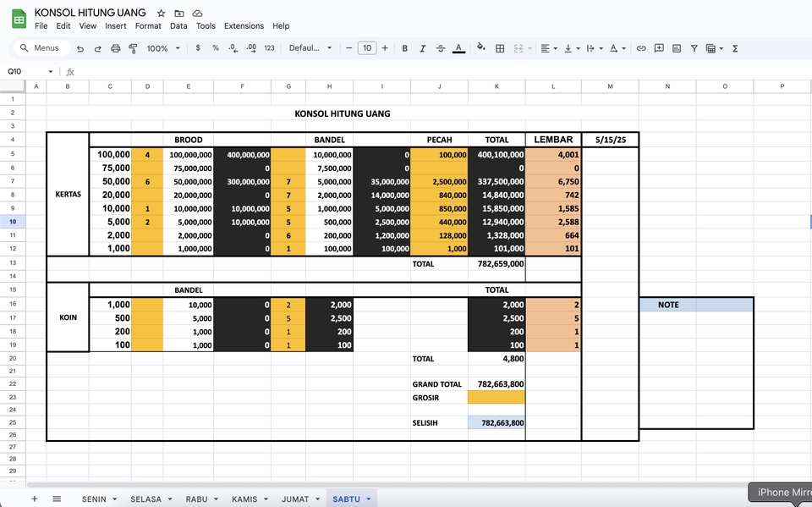Open the SABTU sheet tab menu
This screenshot has height=507, width=812.
369,499
